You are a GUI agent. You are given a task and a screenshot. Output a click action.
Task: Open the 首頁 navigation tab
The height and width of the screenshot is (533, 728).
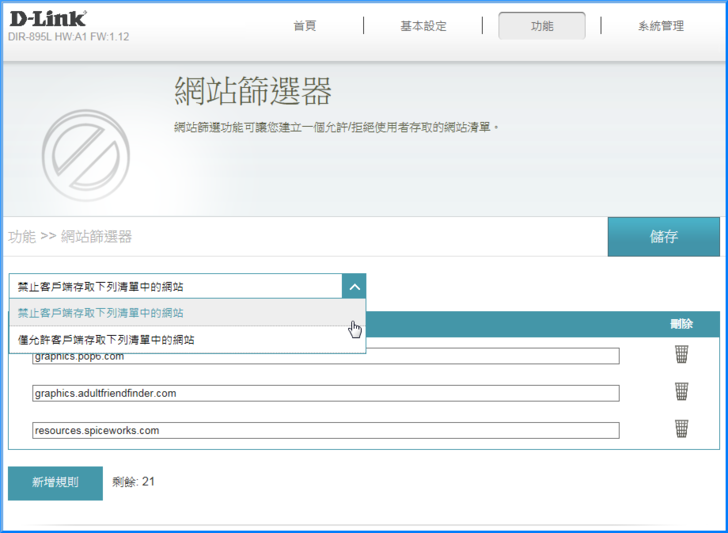[x=305, y=26]
